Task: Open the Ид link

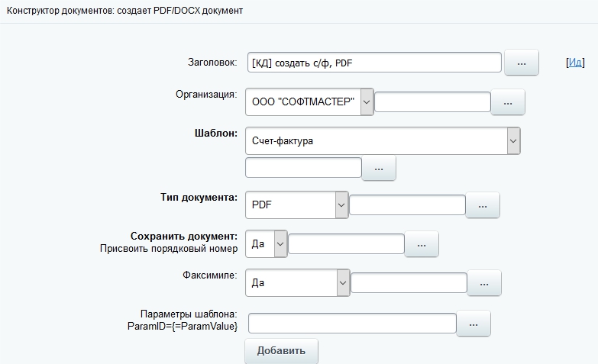Action: (x=574, y=63)
